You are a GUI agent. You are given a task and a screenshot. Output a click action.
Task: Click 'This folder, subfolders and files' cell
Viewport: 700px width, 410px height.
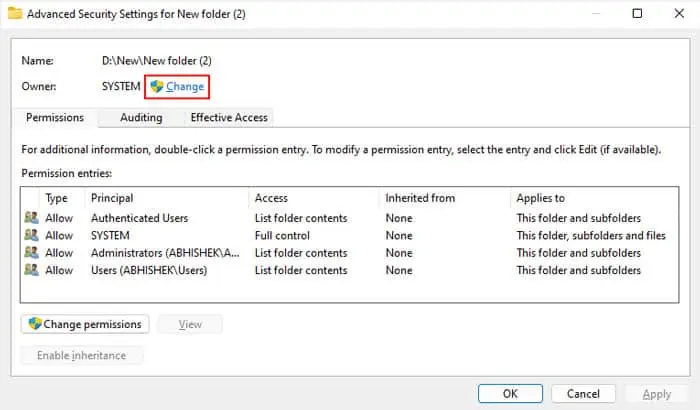[x=591, y=235]
